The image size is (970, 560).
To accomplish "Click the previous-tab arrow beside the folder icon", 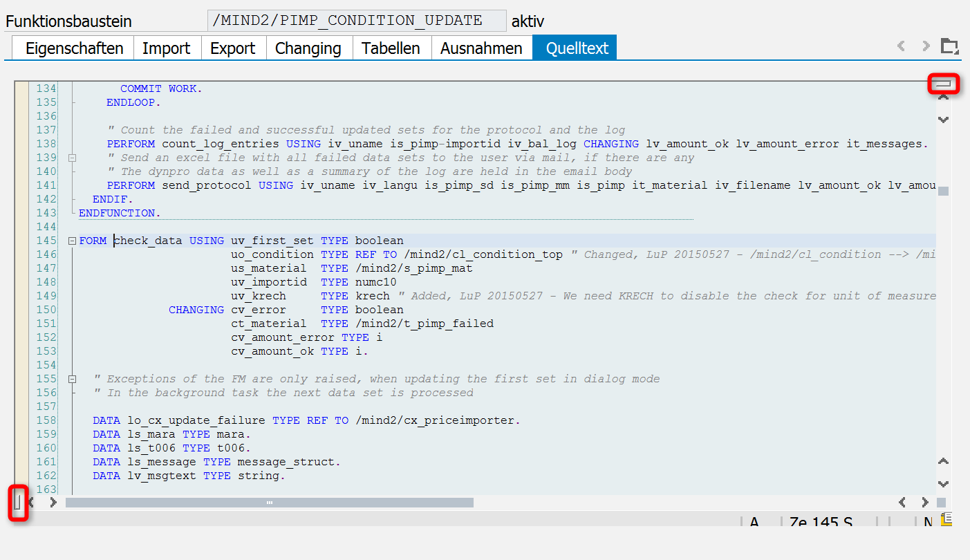I will pos(901,47).
